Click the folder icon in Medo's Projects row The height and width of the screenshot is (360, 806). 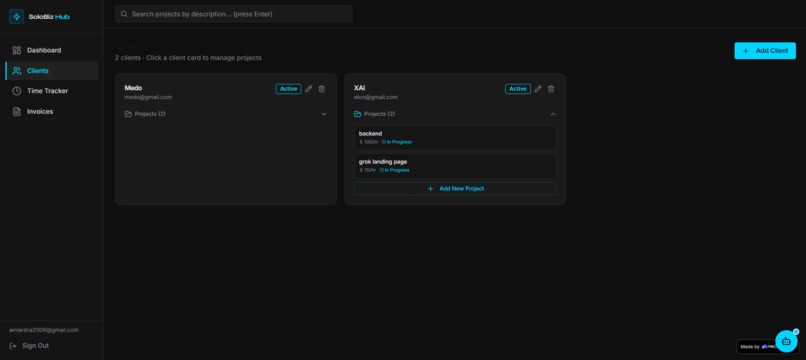click(x=129, y=114)
